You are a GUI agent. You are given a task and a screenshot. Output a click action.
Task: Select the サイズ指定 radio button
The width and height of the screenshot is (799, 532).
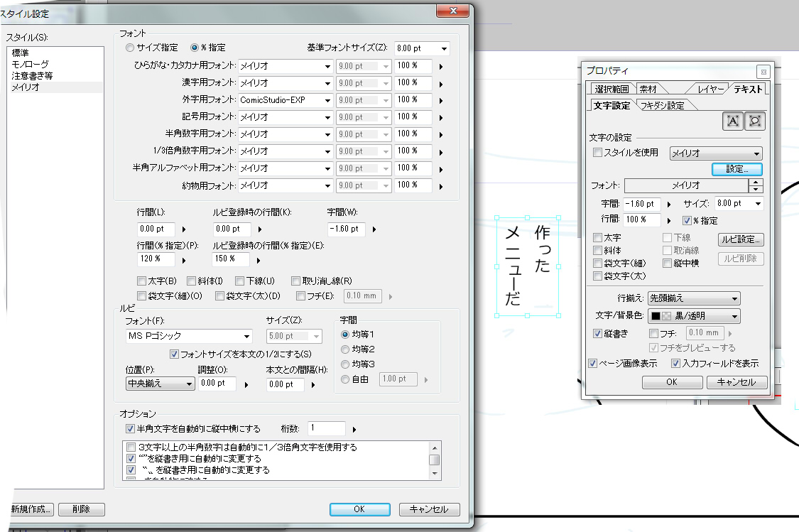point(129,48)
